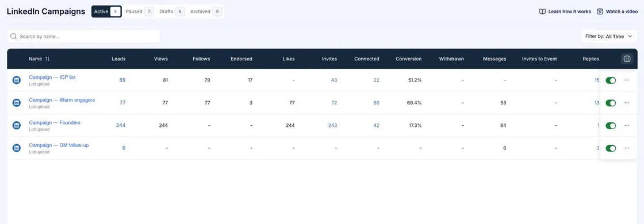Switch to the Paused campaigns tab
This screenshot has height=224, width=644.
(139, 11)
